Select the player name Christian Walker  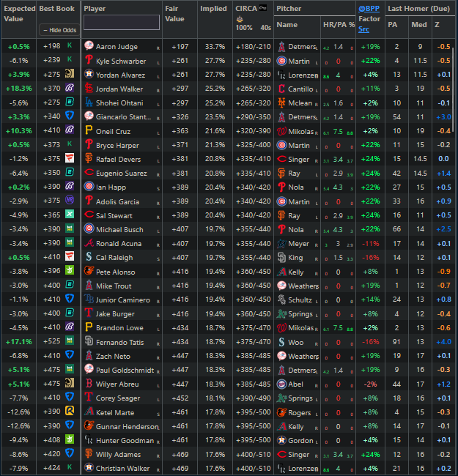122,469
